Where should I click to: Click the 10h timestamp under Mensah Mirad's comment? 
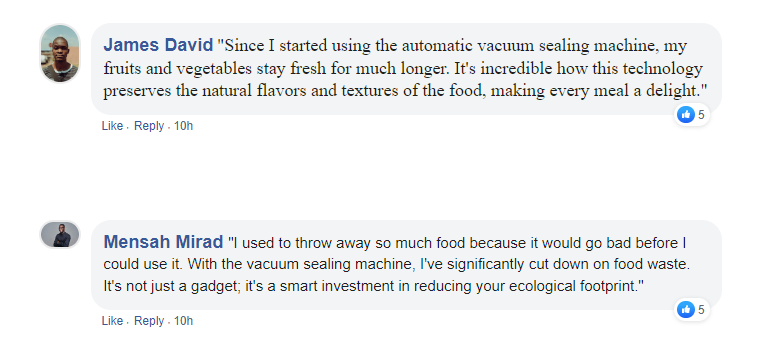coord(183,321)
